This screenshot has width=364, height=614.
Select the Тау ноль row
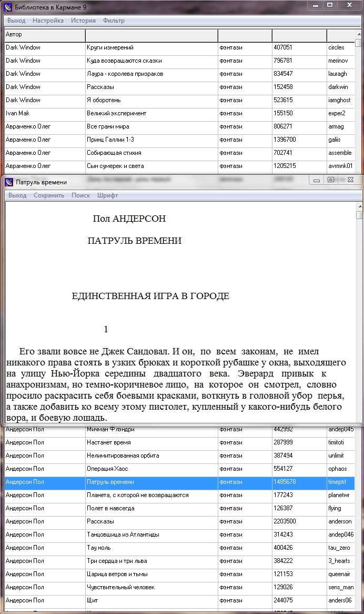[x=179, y=548]
